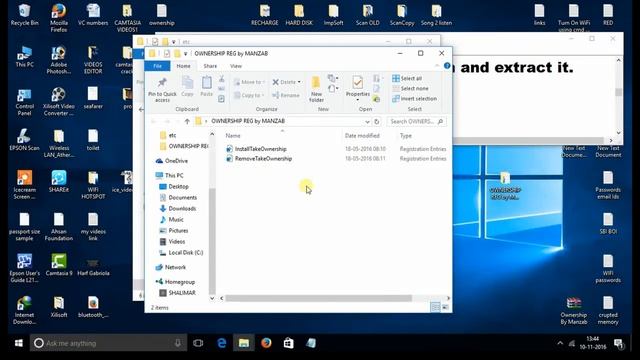This screenshot has height=360, width=640.
Task: Open the Copy to dropdown
Action: pyautogui.click(x=249, y=95)
